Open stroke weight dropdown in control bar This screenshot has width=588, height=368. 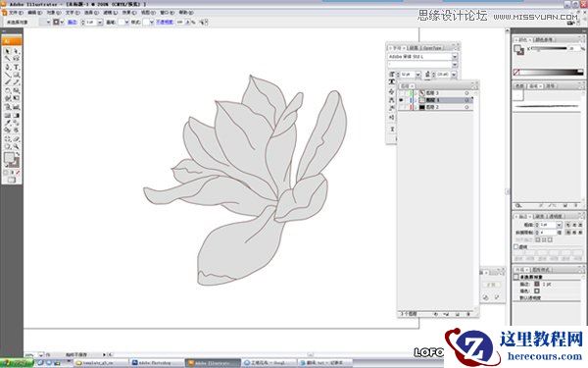click(x=100, y=22)
